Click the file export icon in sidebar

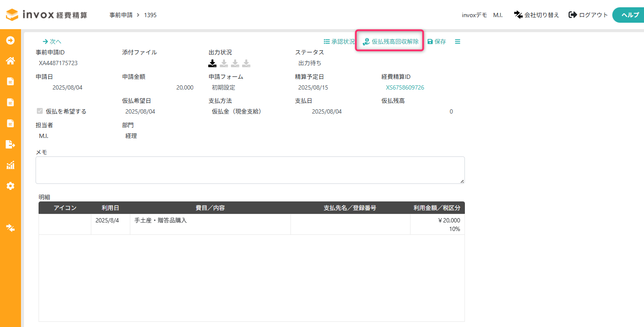coord(10,144)
